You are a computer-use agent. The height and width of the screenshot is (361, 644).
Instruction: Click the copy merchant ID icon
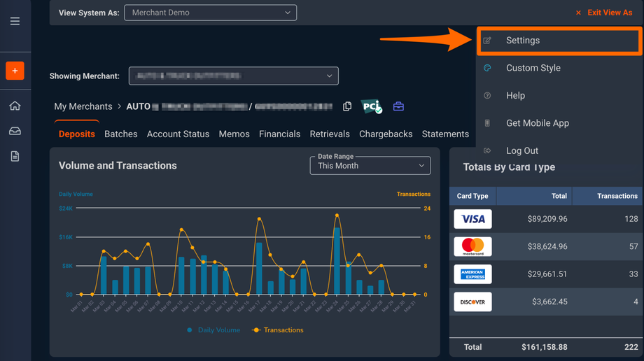(x=347, y=106)
